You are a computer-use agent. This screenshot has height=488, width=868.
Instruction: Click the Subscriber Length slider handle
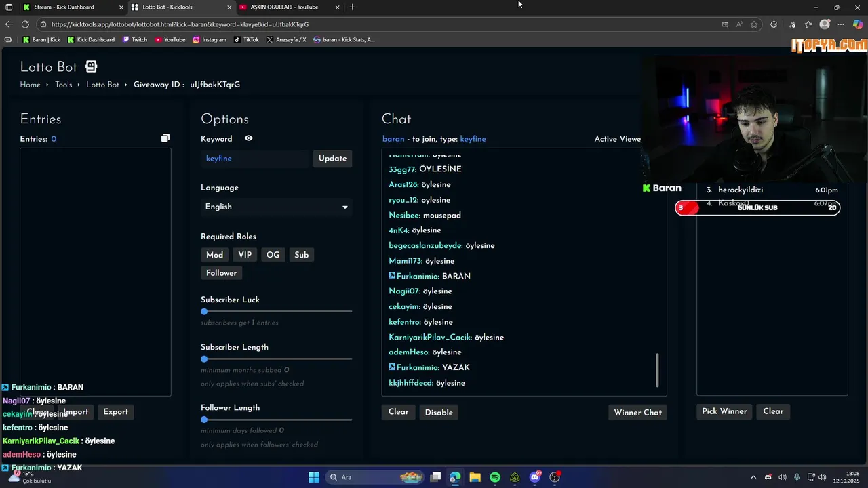[204, 359]
